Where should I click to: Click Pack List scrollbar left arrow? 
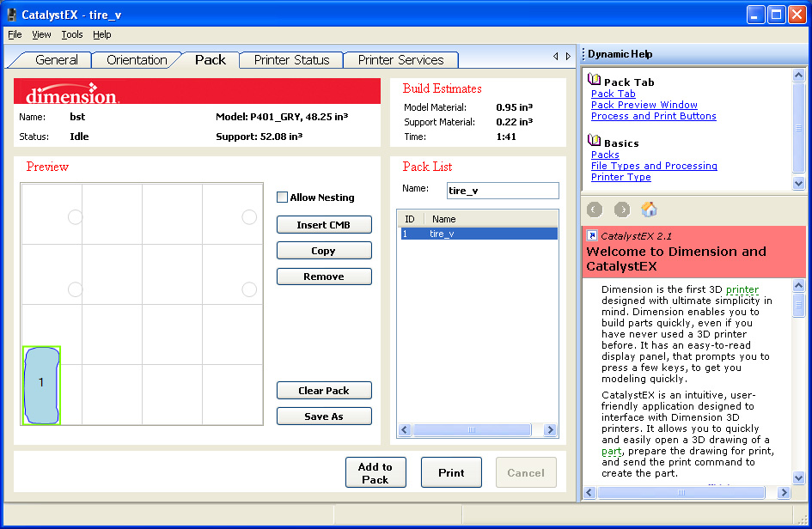[405, 429]
